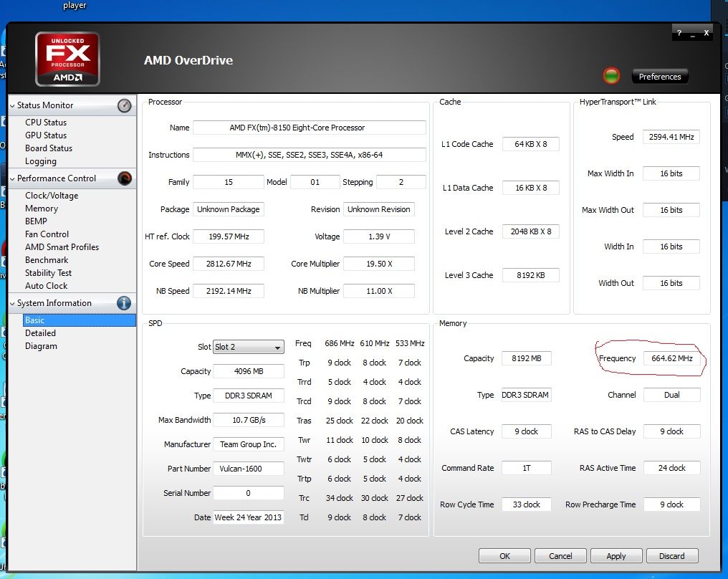Click the Core Multiplier value field
728x579 pixels.
pyautogui.click(x=379, y=264)
